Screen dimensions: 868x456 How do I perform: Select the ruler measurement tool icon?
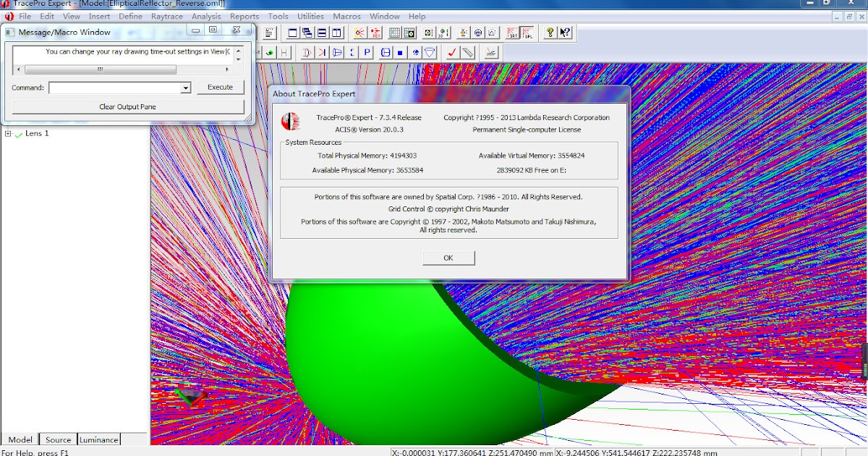467,52
